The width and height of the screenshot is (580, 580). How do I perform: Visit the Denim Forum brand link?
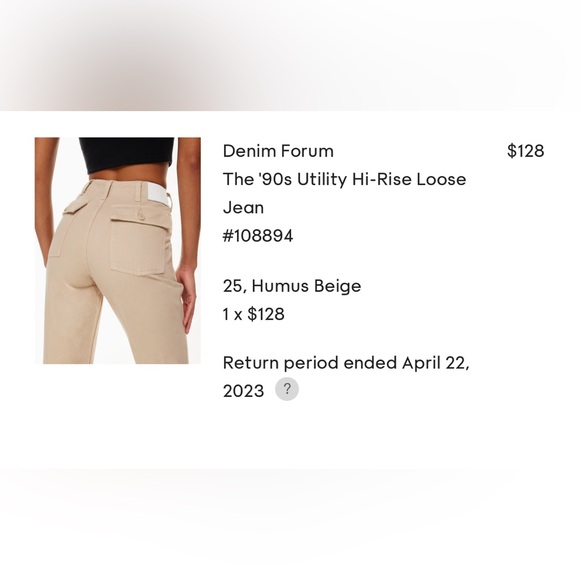pos(278,151)
